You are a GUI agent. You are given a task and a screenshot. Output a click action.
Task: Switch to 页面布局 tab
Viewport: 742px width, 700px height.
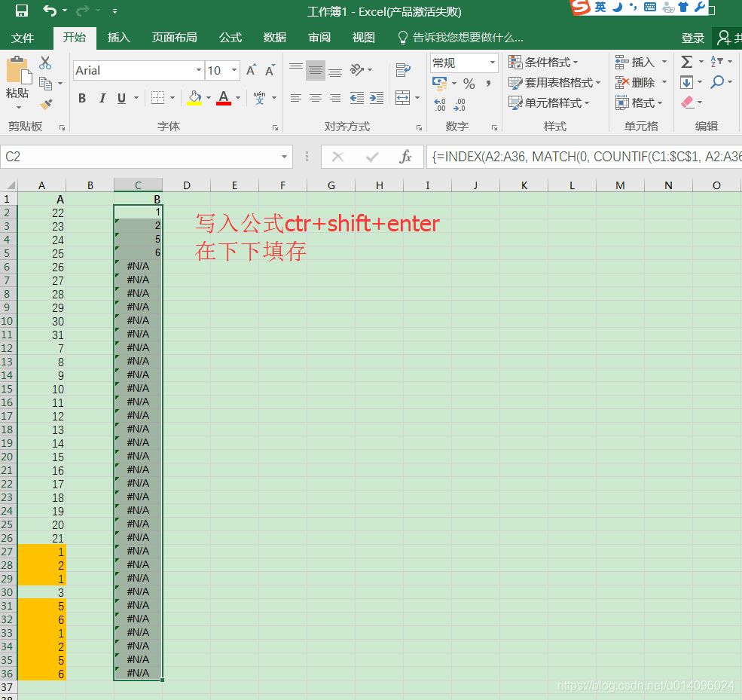click(x=174, y=38)
